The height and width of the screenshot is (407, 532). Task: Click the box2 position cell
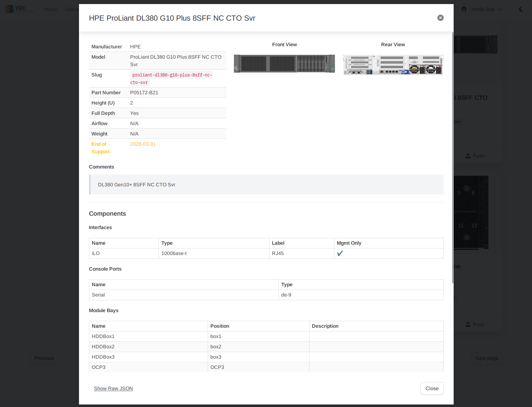click(x=259, y=347)
